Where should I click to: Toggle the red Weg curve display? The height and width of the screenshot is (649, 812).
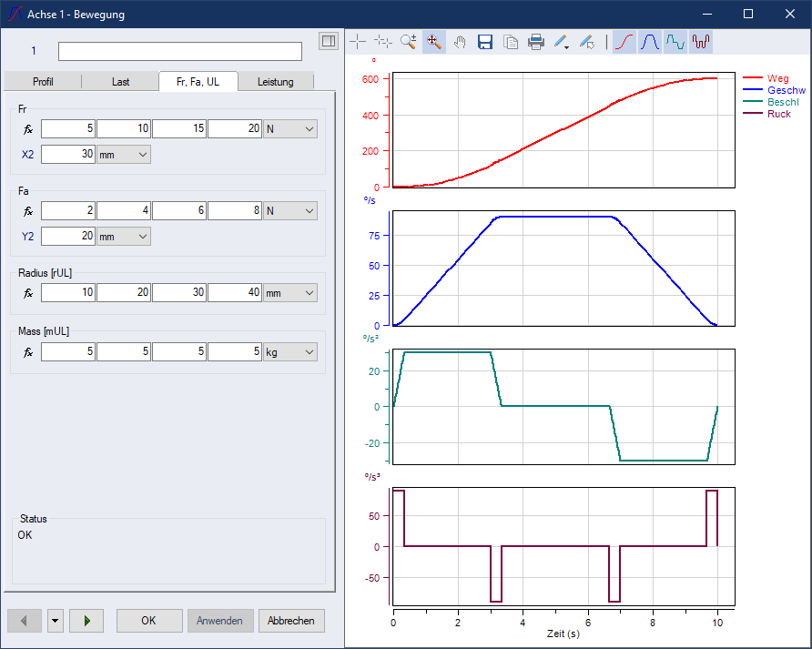pos(624,42)
